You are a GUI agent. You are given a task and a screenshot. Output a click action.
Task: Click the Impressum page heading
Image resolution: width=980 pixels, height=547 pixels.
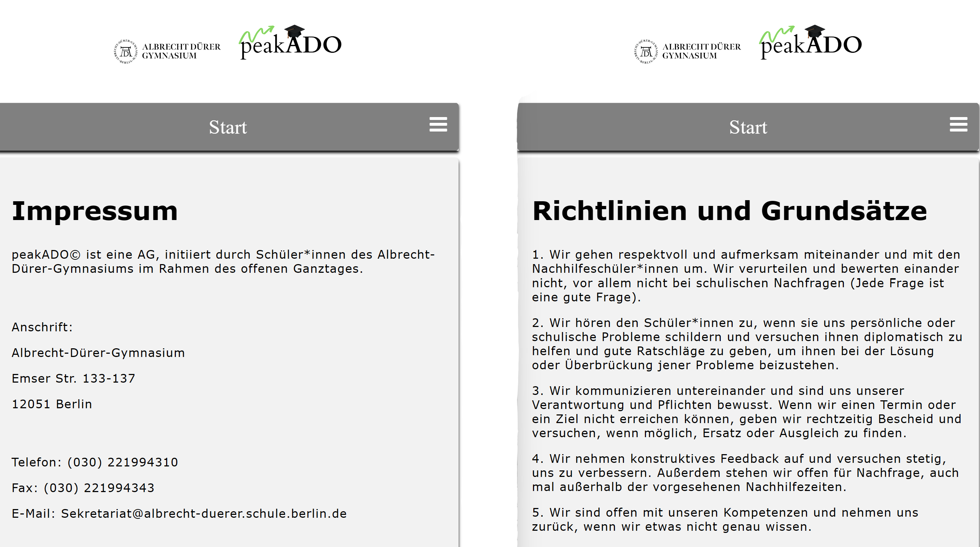pyautogui.click(x=95, y=212)
